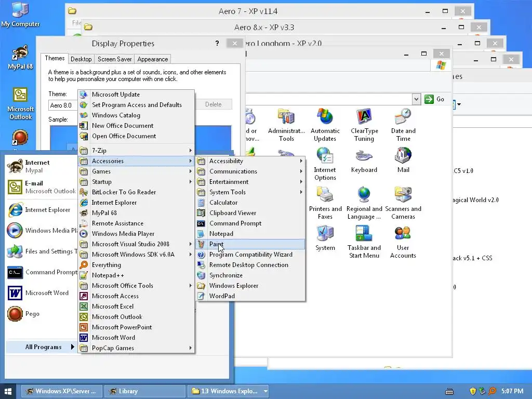The width and height of the screenshot is (532, 399).
Task: Expand Microsoft Office Tools submenu
Action: tap(136, 286)
